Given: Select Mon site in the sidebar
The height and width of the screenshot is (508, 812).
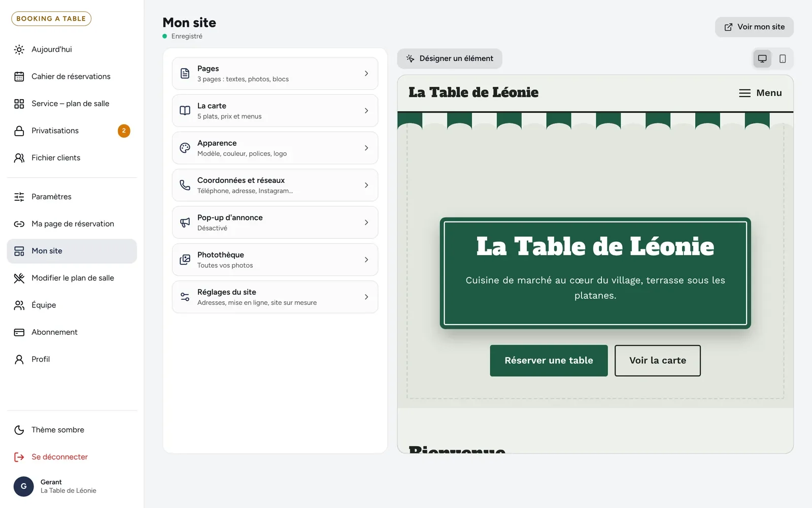Looking at the screenshot, I should point(72,251).
